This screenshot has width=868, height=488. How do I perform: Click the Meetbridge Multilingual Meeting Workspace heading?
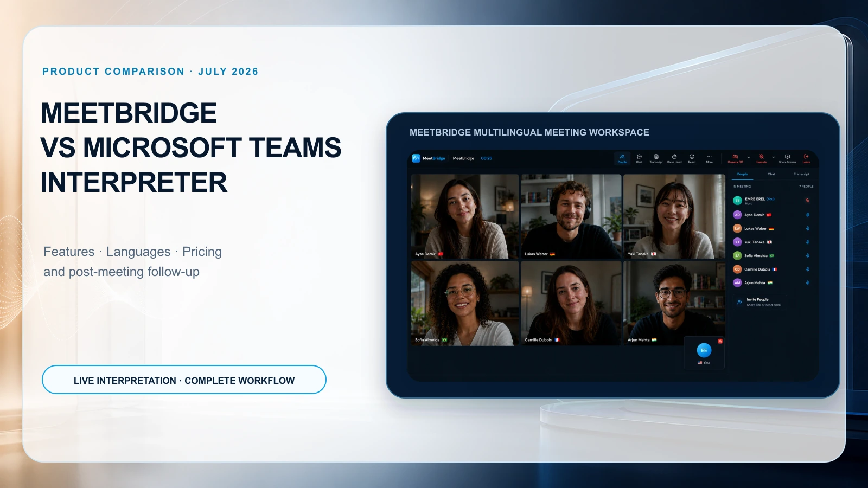pos(529,132)
